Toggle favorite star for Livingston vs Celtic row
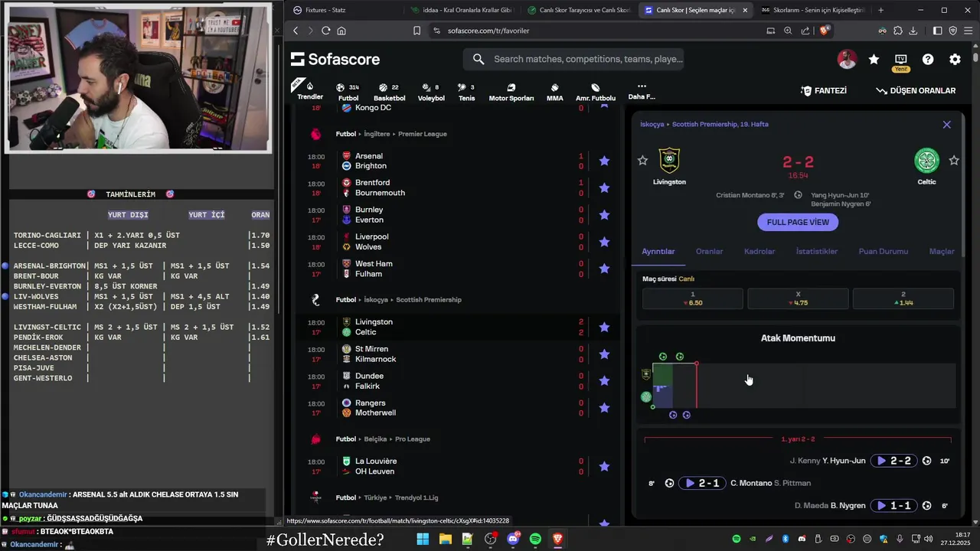 pos(604,327)
